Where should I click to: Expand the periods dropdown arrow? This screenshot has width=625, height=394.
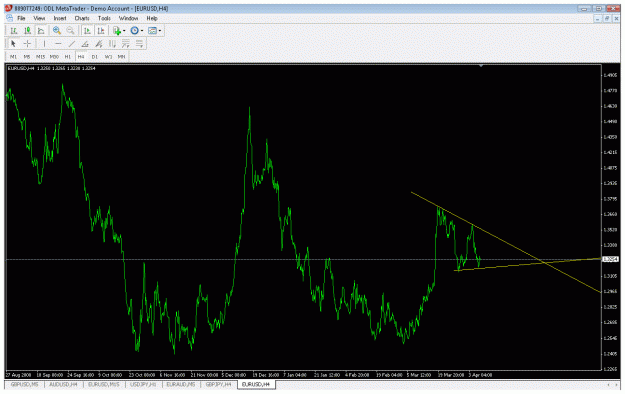point(142,31)
